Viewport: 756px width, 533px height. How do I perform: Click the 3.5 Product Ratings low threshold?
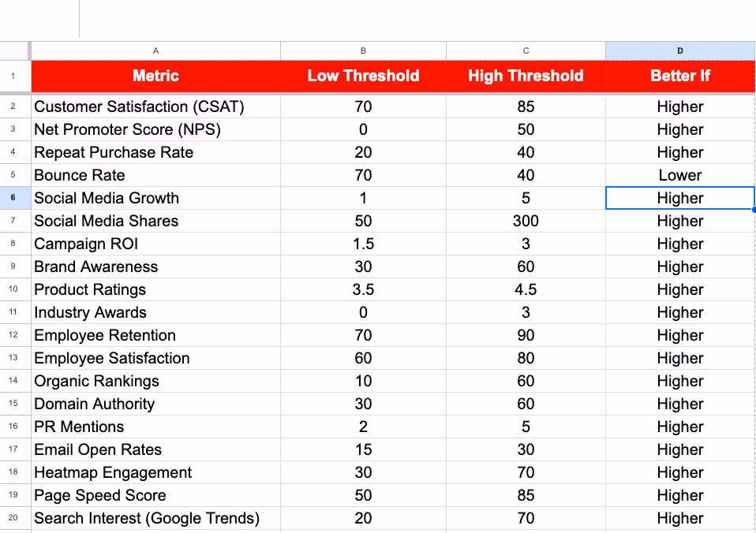[364, 289]
